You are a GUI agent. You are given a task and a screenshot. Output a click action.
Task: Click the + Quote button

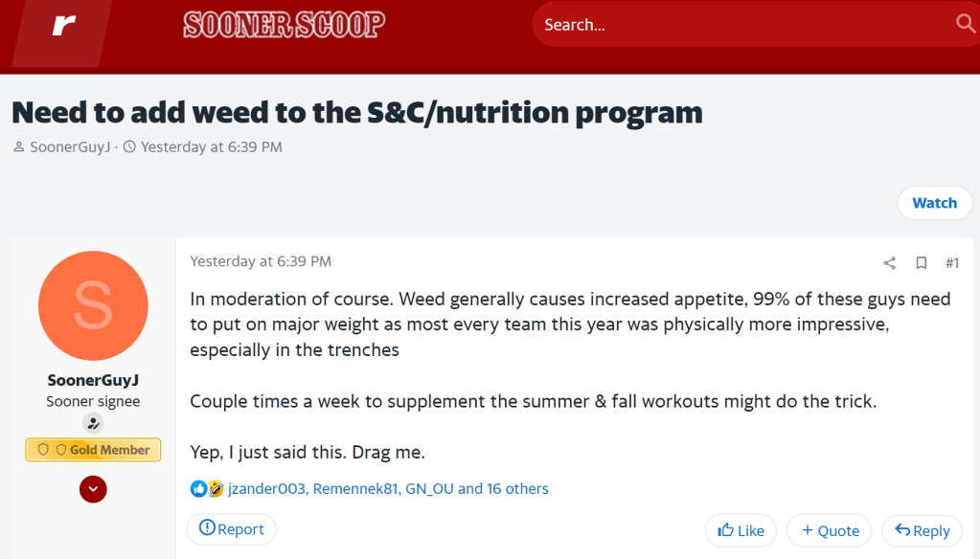[x=830, y=530]
